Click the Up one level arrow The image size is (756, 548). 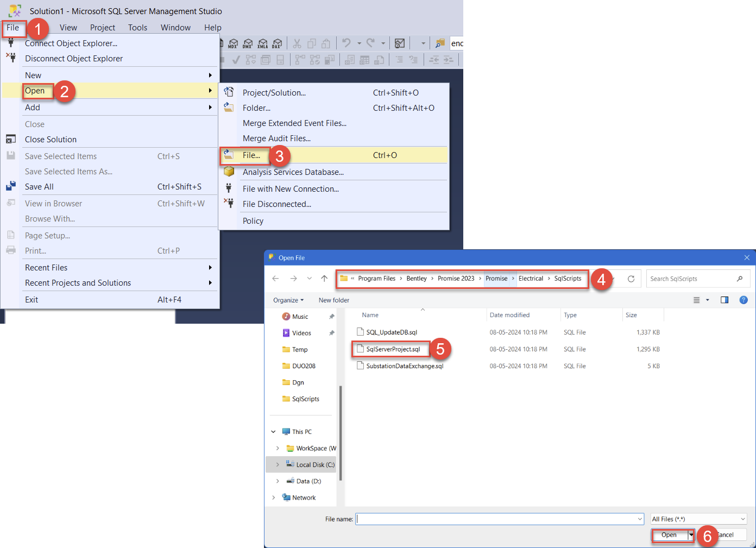pos(324,279)
